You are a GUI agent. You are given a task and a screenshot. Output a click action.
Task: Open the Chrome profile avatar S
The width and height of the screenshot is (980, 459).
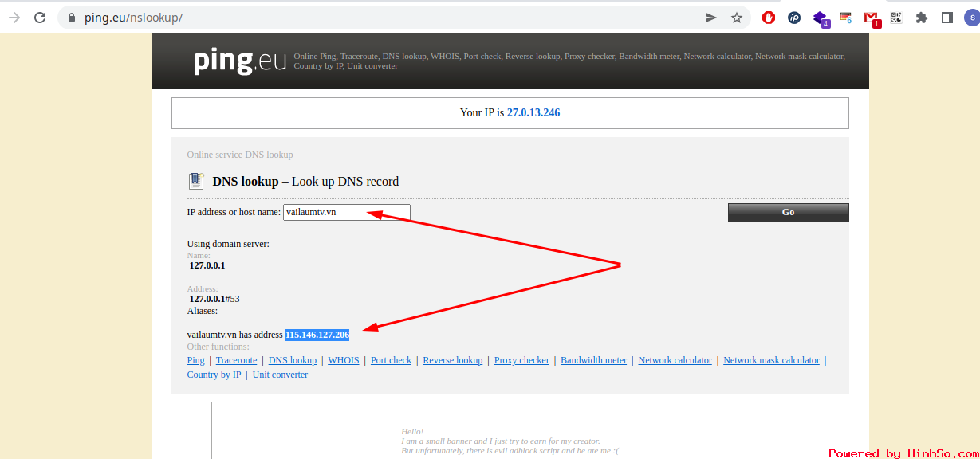click(x=971, y=18)
